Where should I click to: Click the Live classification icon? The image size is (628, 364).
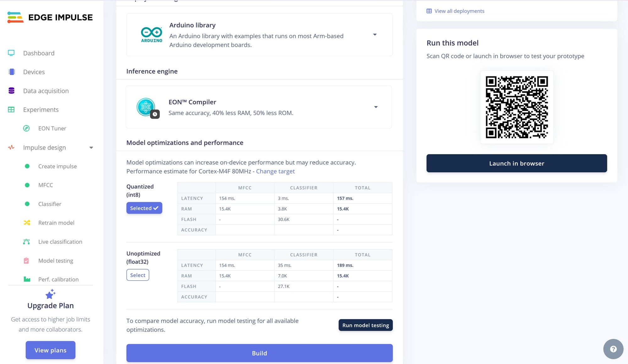26,242
